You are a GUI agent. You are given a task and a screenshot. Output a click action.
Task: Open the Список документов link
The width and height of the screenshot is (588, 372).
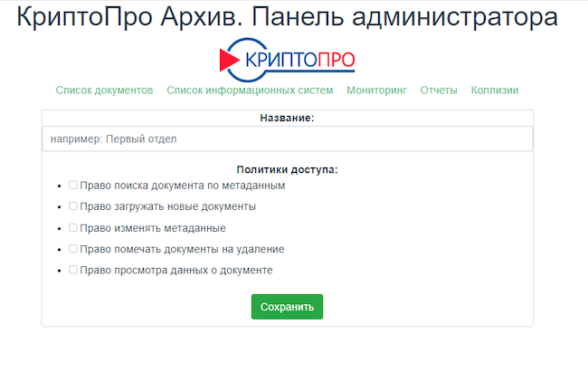pyautogui.click(x=104, y=91)
